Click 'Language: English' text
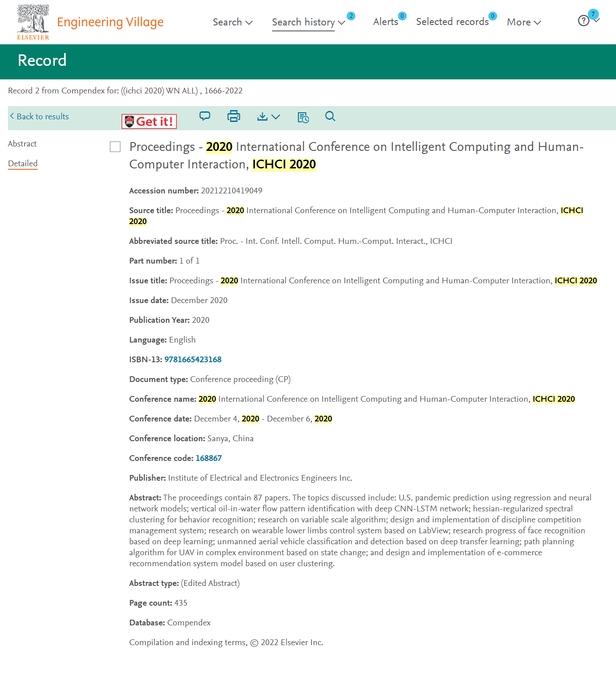Screen dimensions: 616x678 [x=163, y=340]
